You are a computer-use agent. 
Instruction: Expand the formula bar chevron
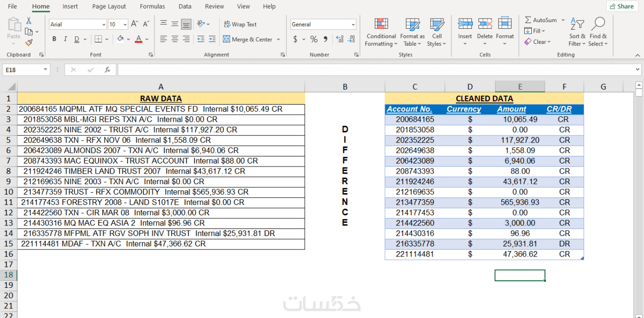tap(638, 70)
